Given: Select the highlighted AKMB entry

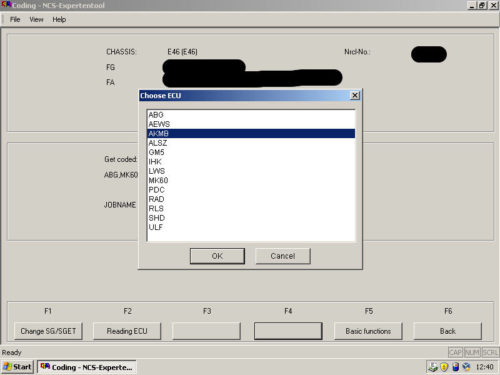Looking at the screenshot, I should click(251, 133).
